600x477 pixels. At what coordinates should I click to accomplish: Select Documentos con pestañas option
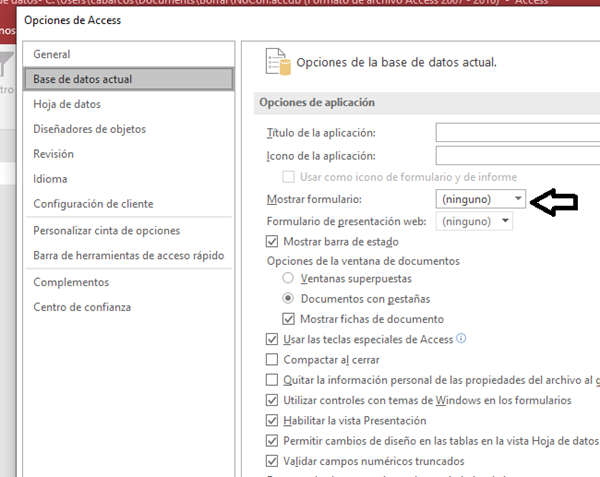coord(289,299)
